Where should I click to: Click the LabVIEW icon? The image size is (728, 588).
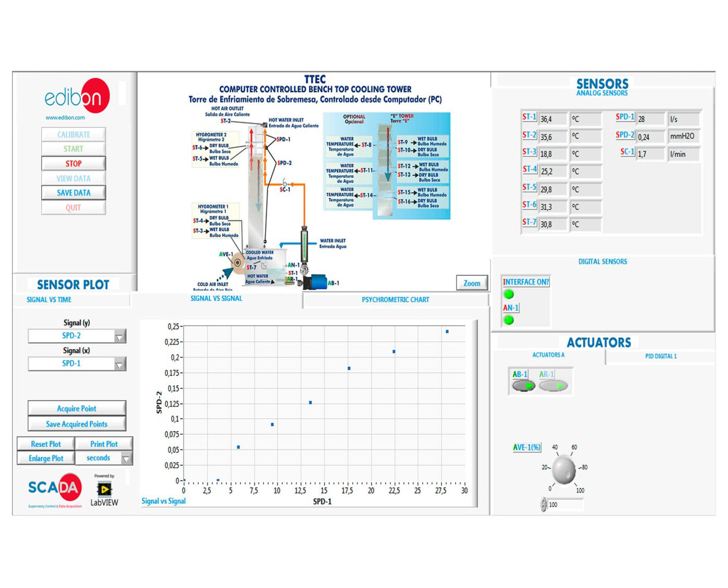tap(104, 489)
